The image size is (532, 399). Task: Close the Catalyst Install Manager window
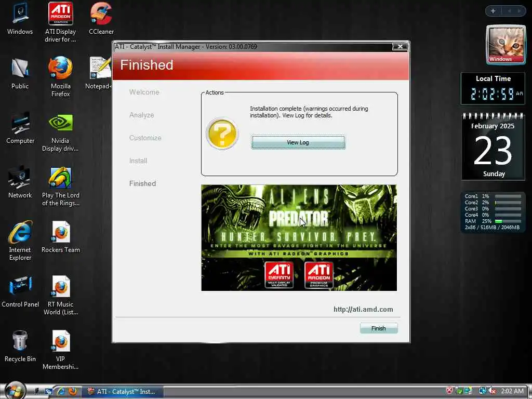click(400, 46)
